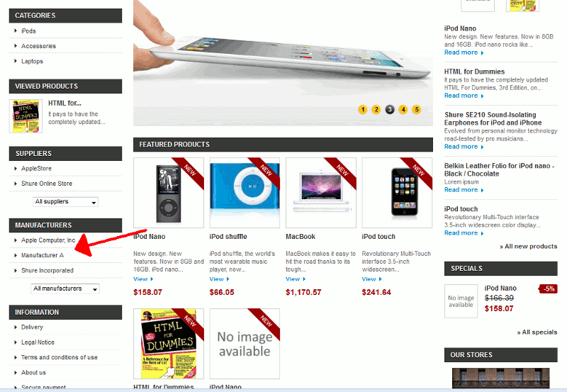Open the Delivery information page

(32, 327)
